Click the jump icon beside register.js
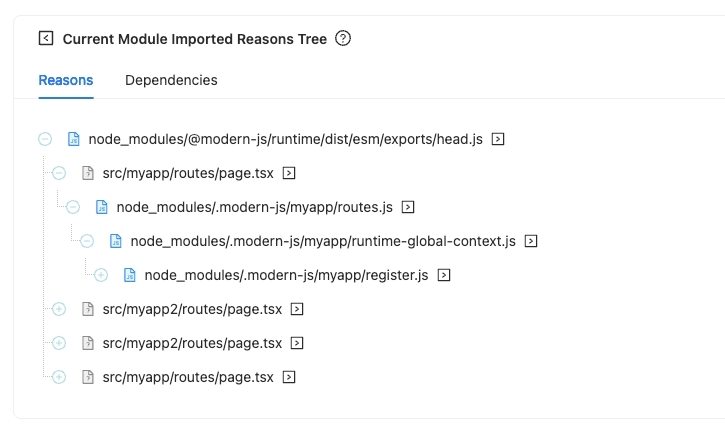The image size is (725, 448). pos(443,275)
